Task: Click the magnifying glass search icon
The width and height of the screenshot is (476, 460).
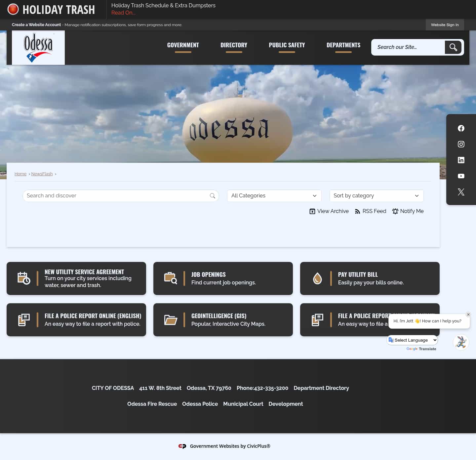Action: point(453,47)
